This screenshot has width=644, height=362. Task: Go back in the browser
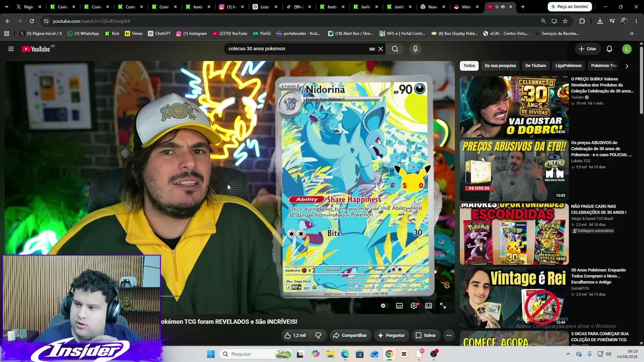8,21
